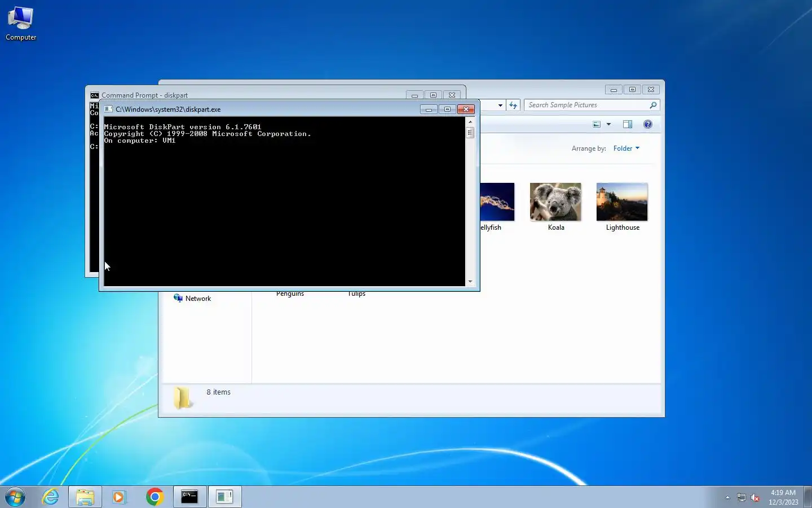The height and width of the screenshot is (508, 812).
Task: Click inside the diskpart console output area
Action: 285,202
